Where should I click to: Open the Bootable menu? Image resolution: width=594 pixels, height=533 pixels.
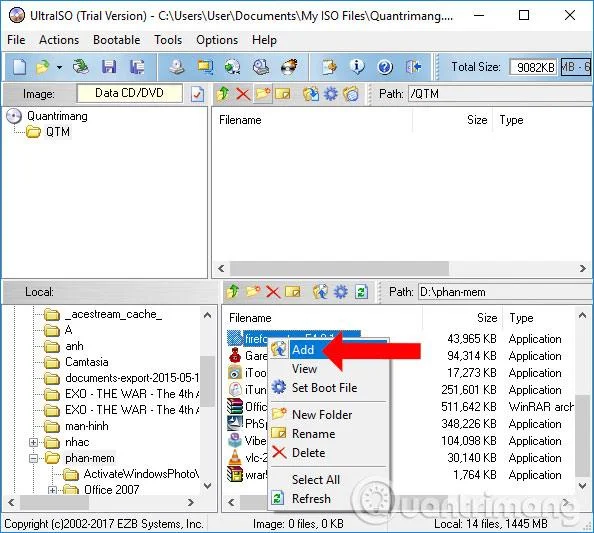point(116,40)
